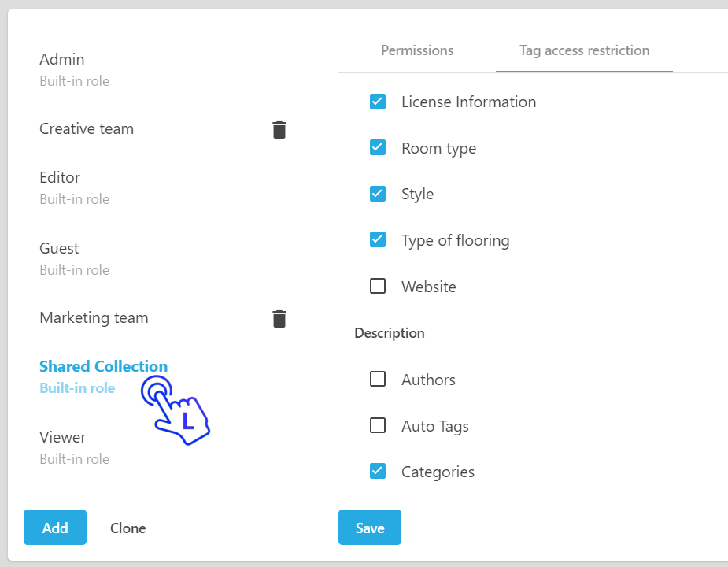The image size is (728, 567).
Task: Switch to the Permissions tab
Action: [x=417, y=50]
